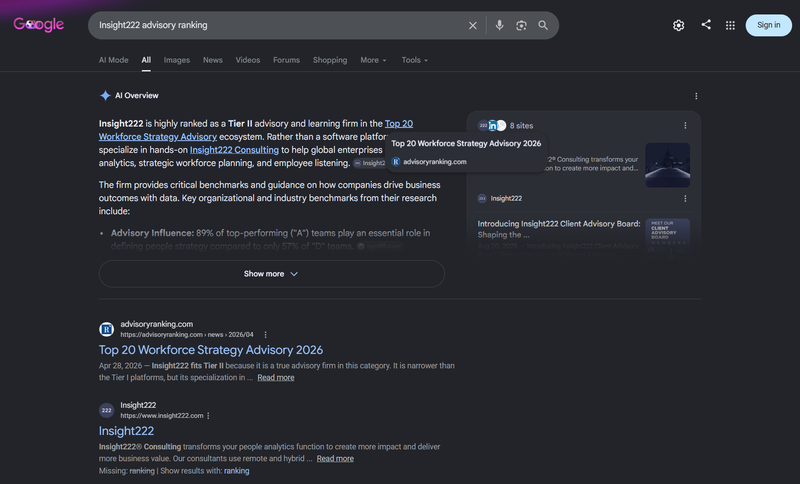800x484 pixels.
Task: Open three-dot menu beside advisoryranking.com URL
Action: click(265, 335)
